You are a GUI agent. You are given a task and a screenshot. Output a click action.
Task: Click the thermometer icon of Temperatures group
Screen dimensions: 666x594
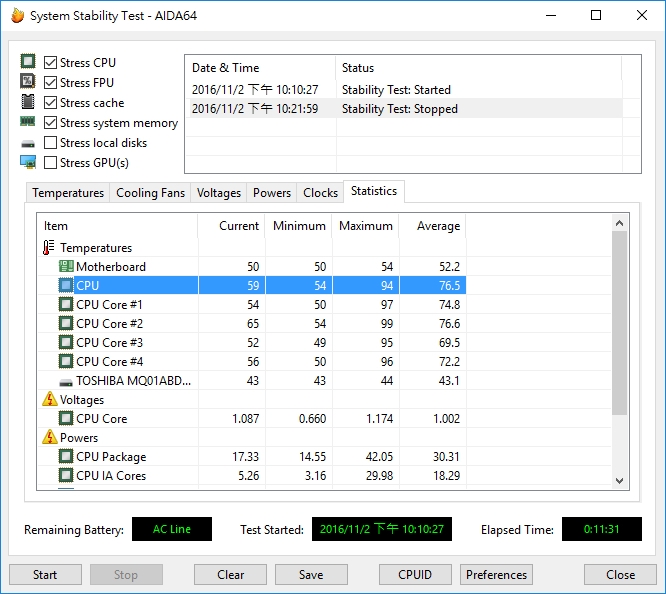[x=49, y=247]
